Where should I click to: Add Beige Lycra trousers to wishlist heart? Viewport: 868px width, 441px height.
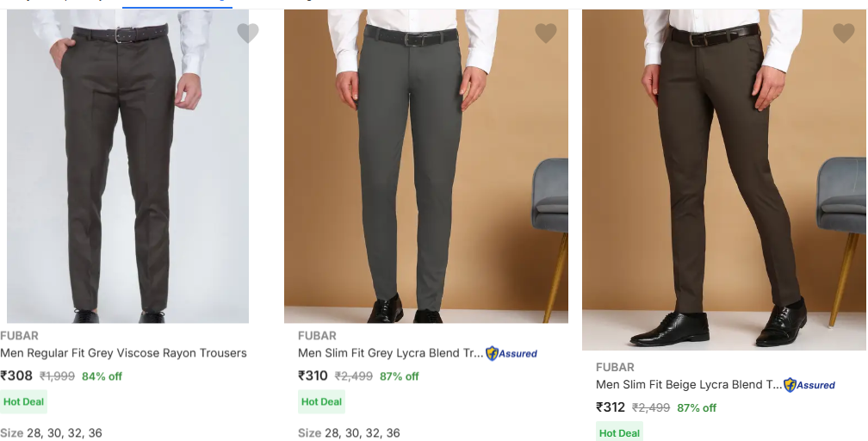(x=844, y=34)
